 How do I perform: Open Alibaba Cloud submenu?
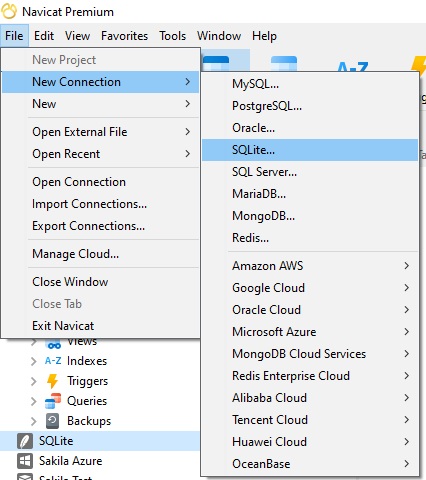click(310, 398)
